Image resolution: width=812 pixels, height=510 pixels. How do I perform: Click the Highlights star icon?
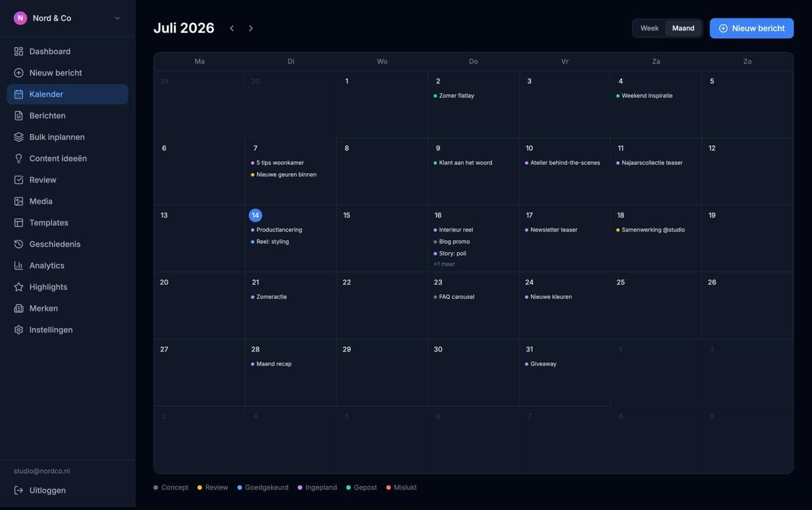coord(18,287)
